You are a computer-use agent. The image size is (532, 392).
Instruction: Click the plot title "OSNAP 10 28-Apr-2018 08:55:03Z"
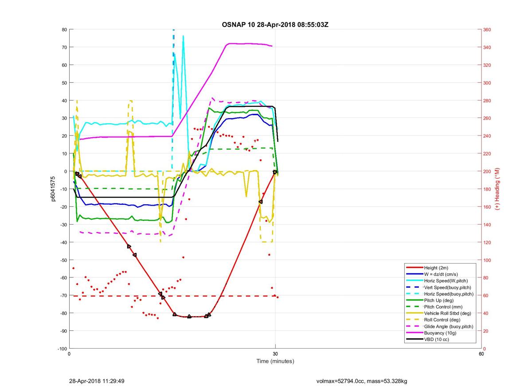click(x=275, y=24)
